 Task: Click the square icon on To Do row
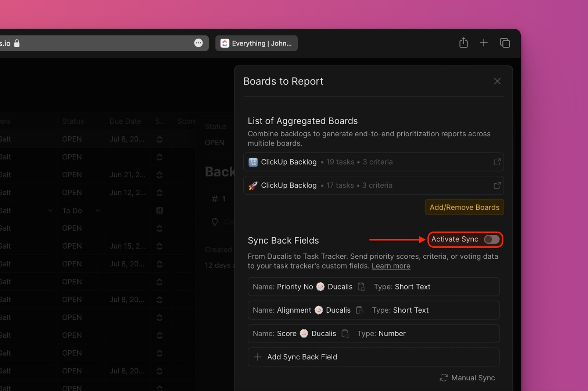[159, 211]
